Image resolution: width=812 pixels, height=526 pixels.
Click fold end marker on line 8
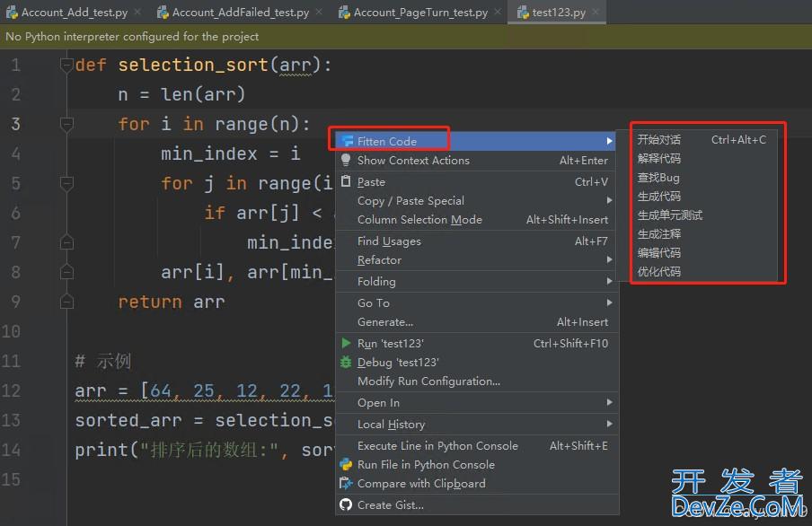coord(66,272)
